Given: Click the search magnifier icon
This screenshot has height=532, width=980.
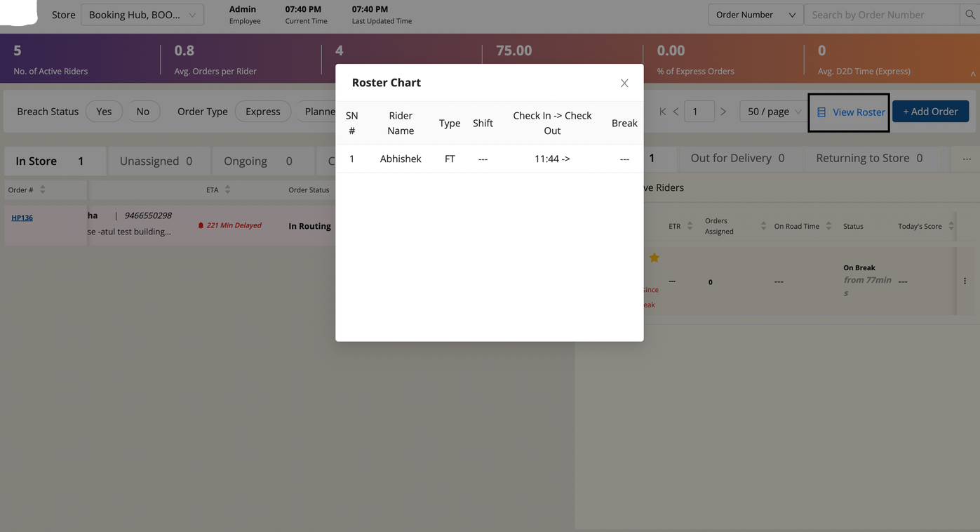Looking at the screenshot, I should (x=969, y=15).
